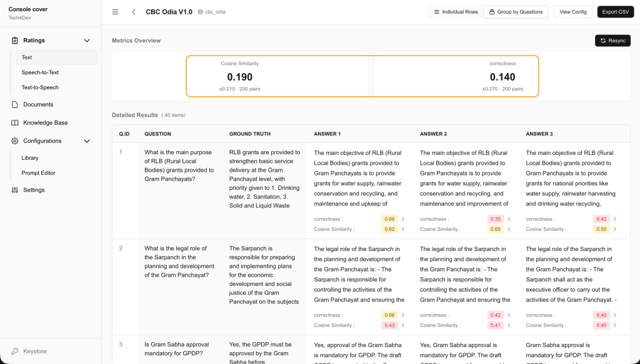Image resolution: width=640 pixels, height=364 pixels.
Task: Switch view to Individual Rows
Action: (456, 12)
